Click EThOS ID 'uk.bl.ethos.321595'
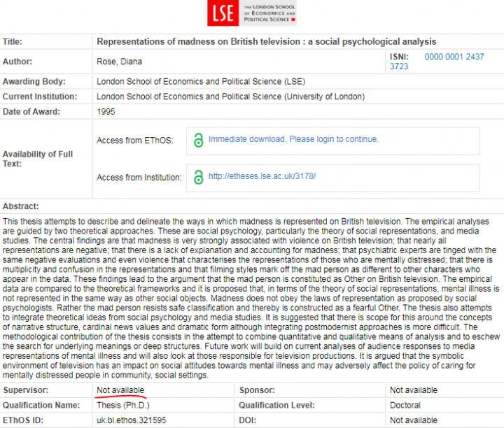This screenshot has height=428, width=504. click(x=132, y=420)
